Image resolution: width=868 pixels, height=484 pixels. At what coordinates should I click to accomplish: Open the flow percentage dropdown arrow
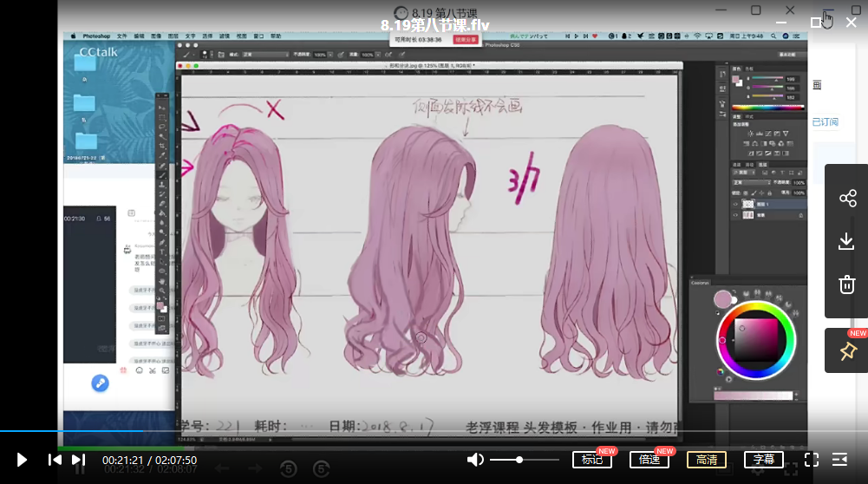(x=378, y=55)
